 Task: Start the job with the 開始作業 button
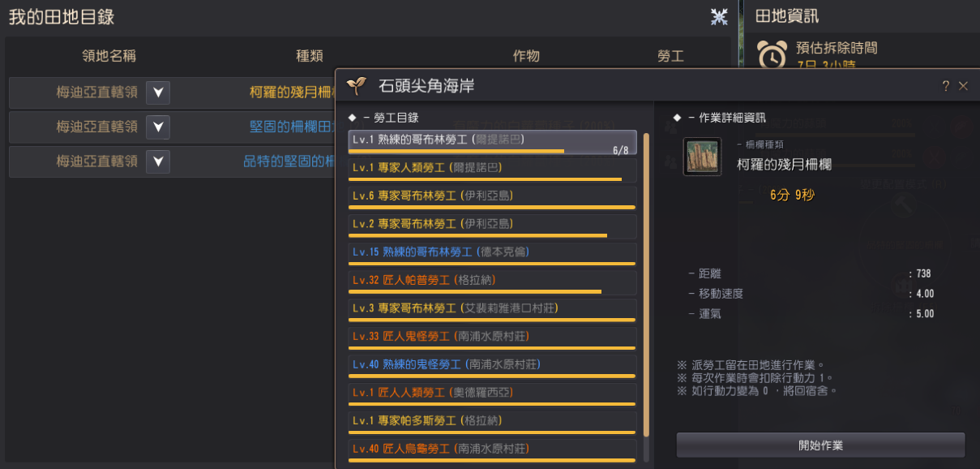tap(820, 445)
